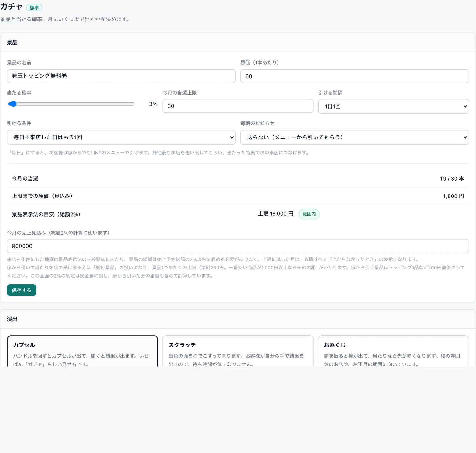
Task: Click the 景品の名前 input field
Action: tap(121, 76)
